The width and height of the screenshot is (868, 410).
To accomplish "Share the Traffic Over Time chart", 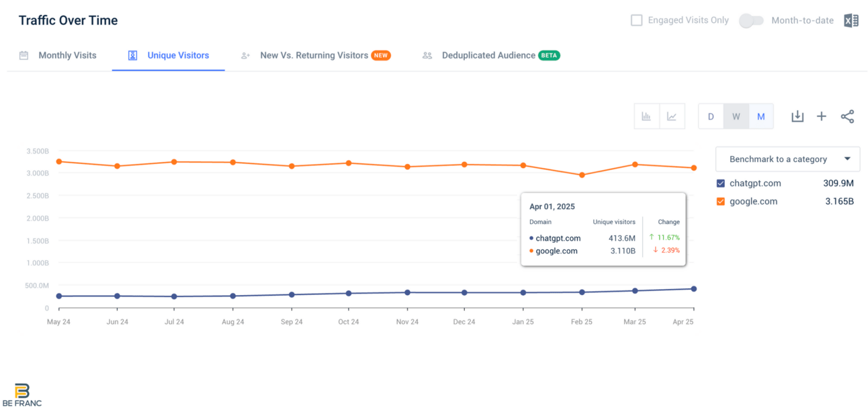I will [847, 116].
